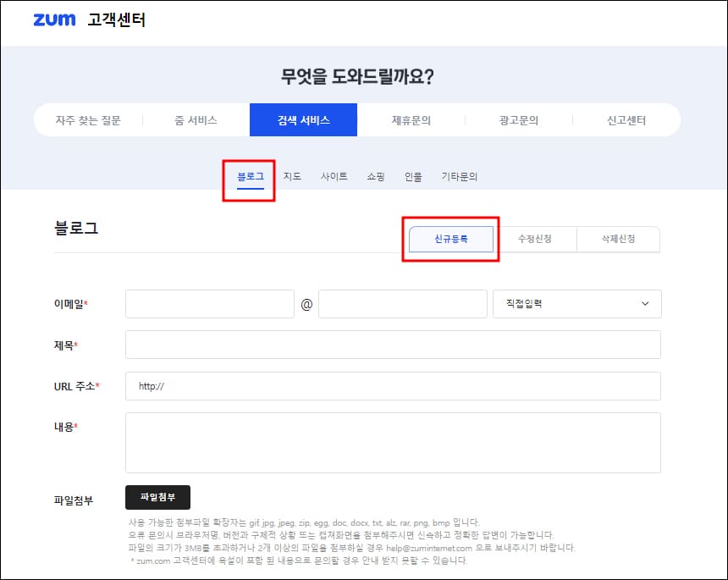Switch to the 지도 sub-tab
Viewport: 728px width, 580px height.
pyautogui.click(x=292, y=176)
